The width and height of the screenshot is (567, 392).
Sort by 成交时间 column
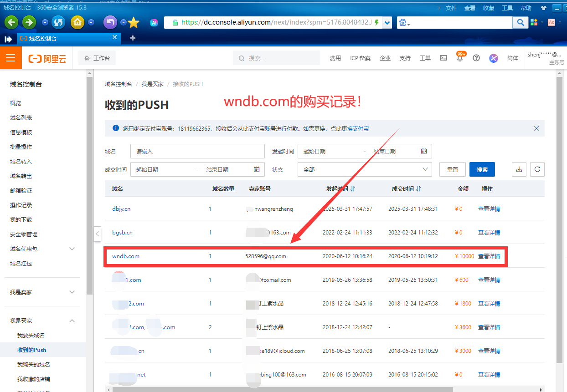click(x=418, y=188)
